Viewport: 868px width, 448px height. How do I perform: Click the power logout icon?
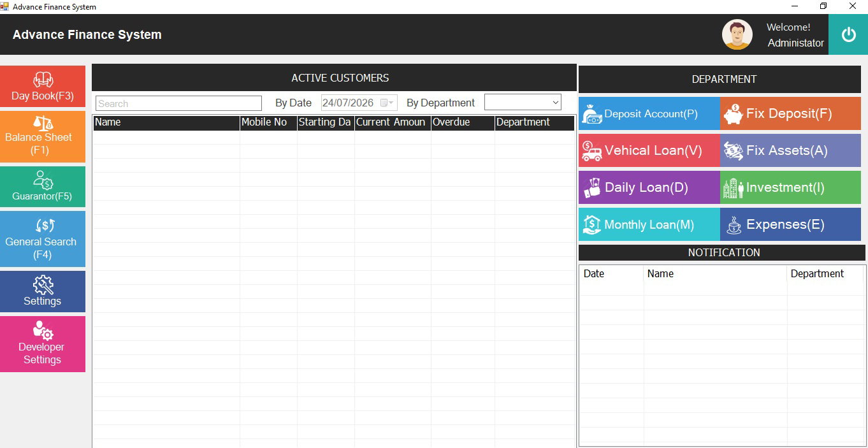(x=848, y=34)
